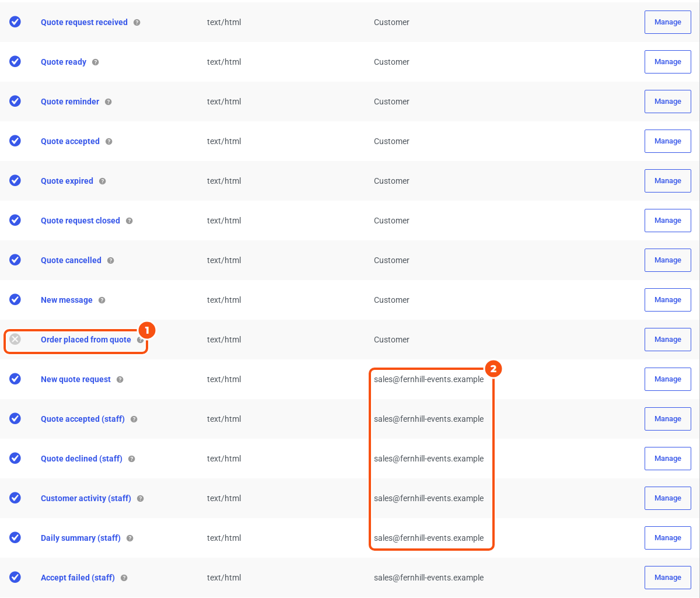Open the Quote reminder email link
The image size is (700, 598).
coord(70,102)
